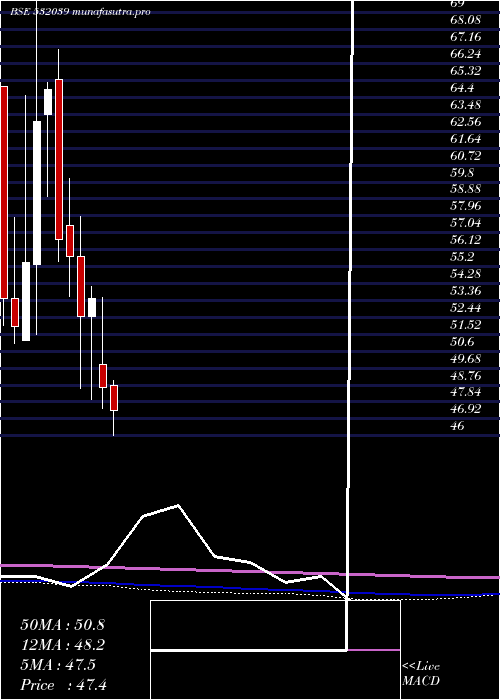The height and width of the screenshot is (700, 500).
Task: Click the peak of the white MACD line
Action: 178,505
